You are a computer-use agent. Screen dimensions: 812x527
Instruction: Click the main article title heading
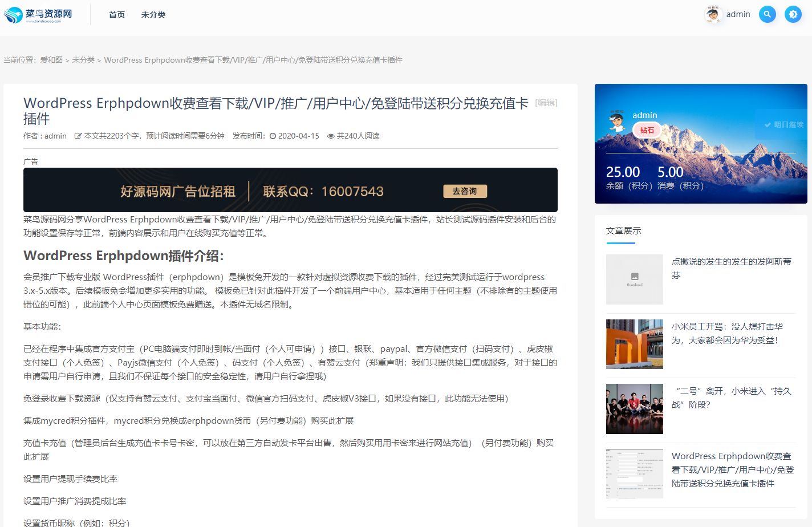pos(276,111)
